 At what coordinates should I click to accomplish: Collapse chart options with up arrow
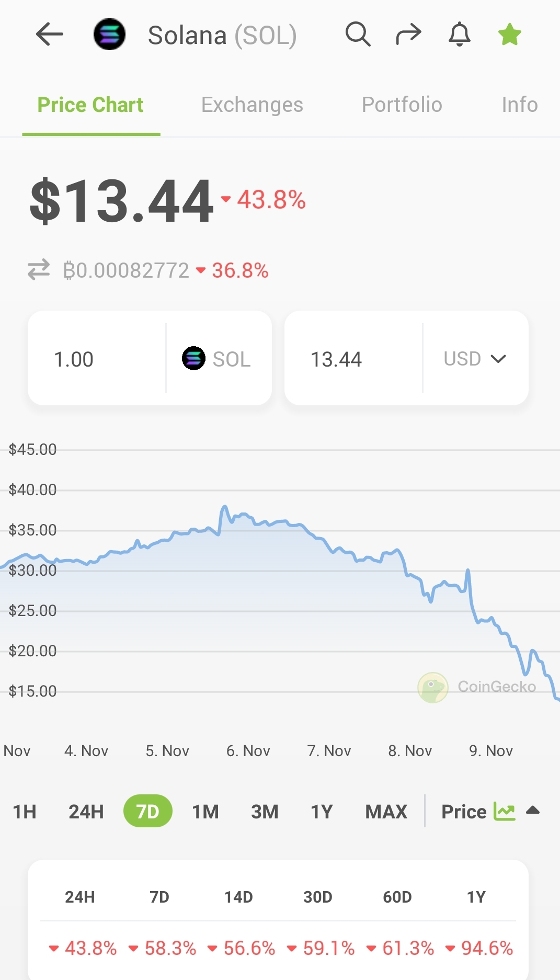point(533,811)
